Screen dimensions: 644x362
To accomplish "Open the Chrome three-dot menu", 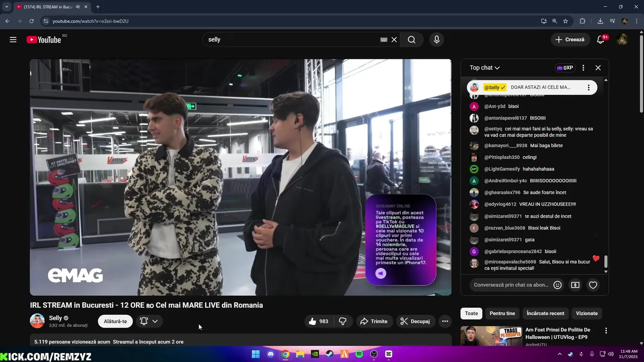I will (636, 21).
